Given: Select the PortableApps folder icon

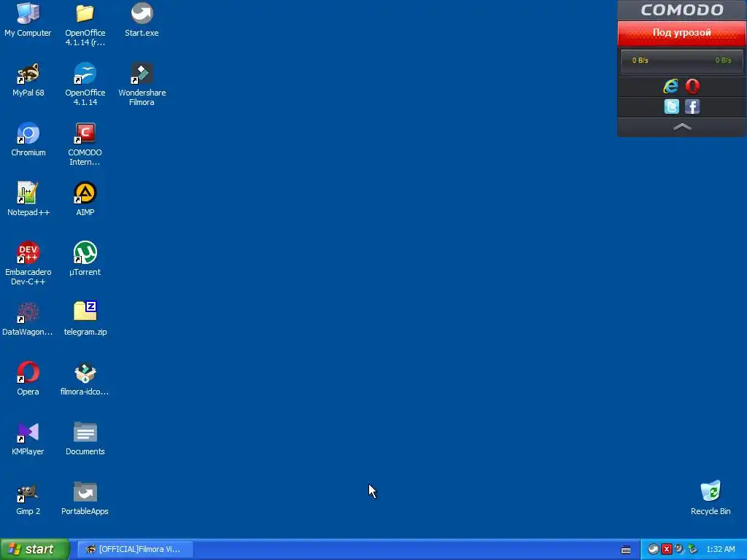Looking at the screenshot, I should coord(85,498).
